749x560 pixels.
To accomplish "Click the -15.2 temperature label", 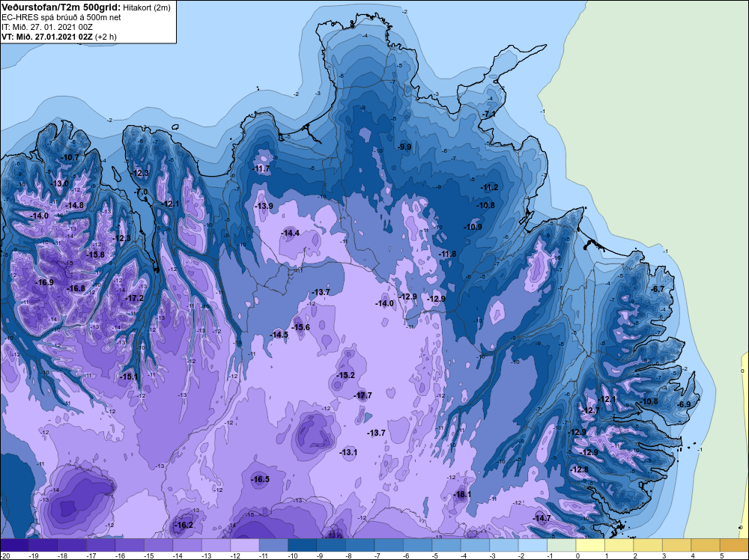I will (346, 375).
